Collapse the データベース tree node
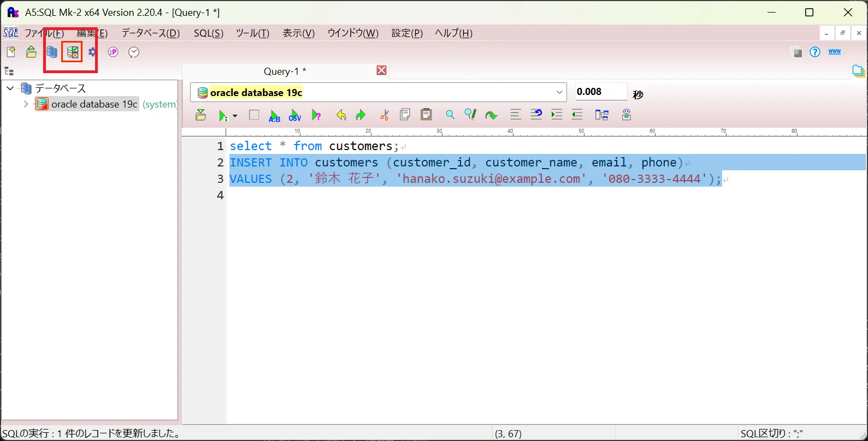 [x=10, y=88]
